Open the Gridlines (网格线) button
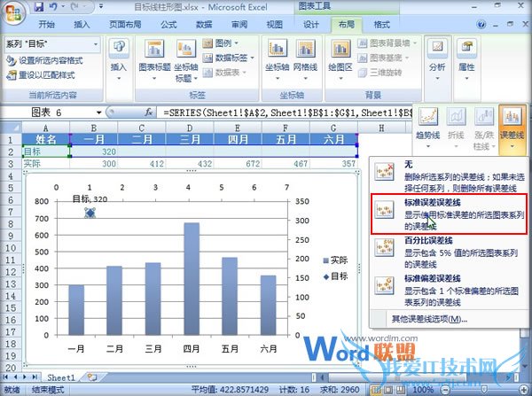 [x=305, y=60]
